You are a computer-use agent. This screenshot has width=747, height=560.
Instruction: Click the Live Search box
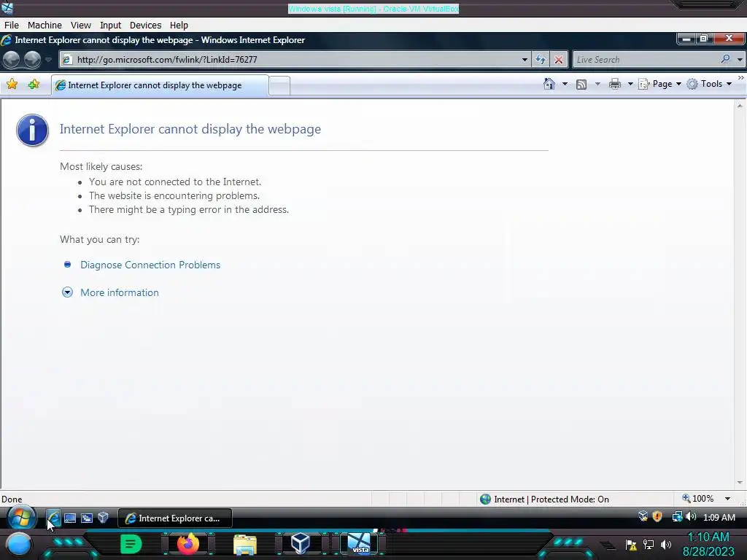tap(646, 60)
